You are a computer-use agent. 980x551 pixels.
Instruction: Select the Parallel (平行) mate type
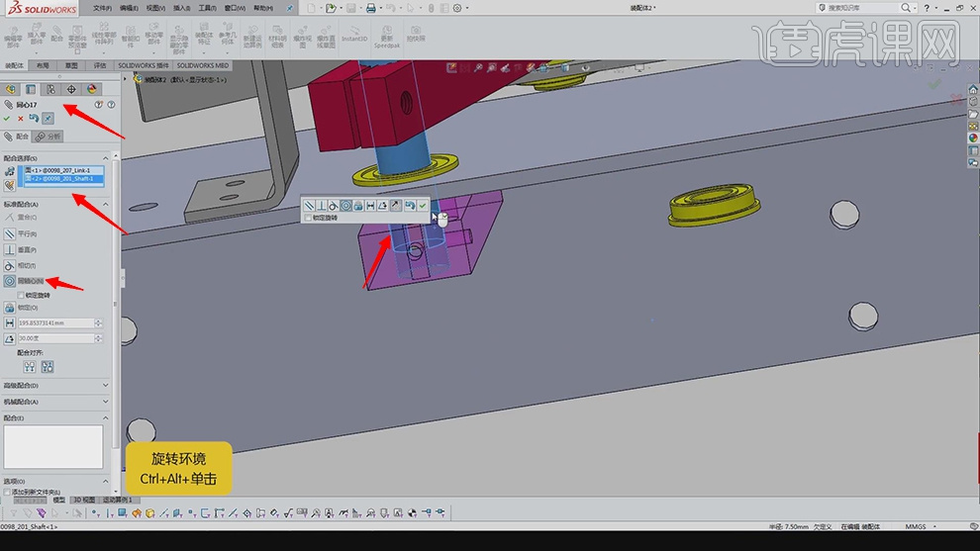pyautogui.click(x=10, y=233)
